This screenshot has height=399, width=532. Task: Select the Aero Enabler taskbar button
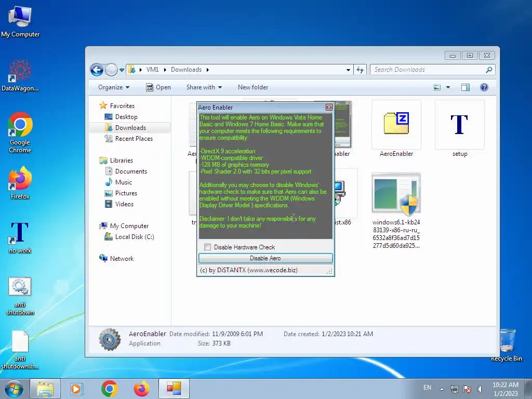click(174, 389)
